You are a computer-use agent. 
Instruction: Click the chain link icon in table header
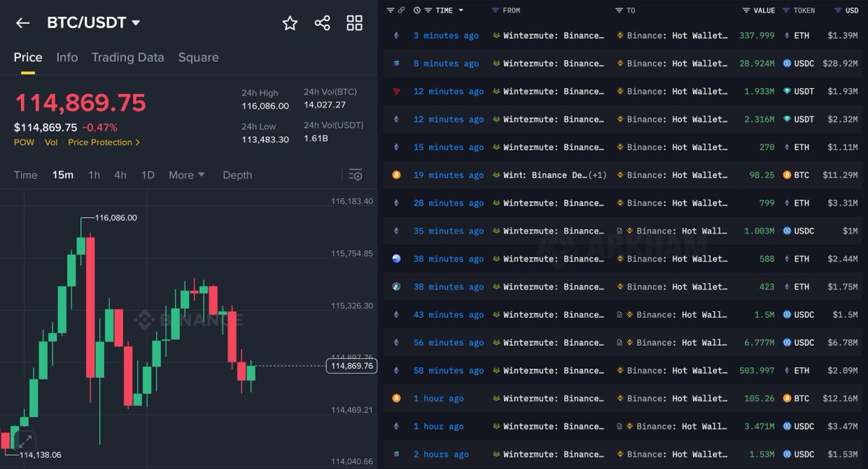(x=401, y=10)
